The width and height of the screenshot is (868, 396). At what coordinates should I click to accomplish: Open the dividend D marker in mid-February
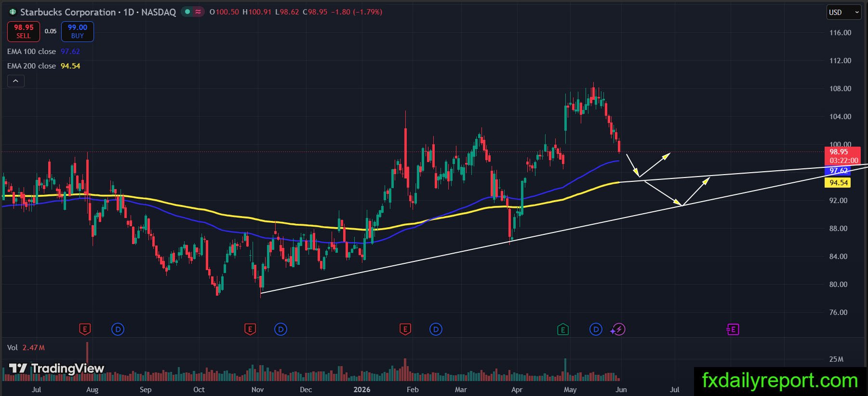coord(436,329)
